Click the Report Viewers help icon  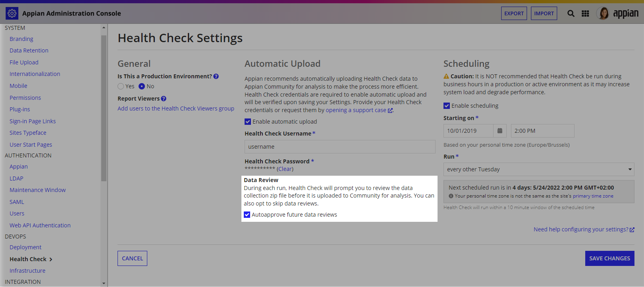point(164,99)
